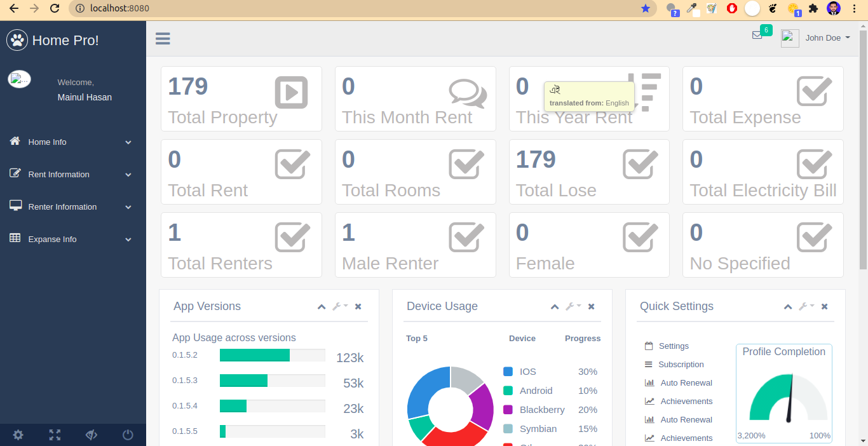Select the Renter Information monitor icon
Image resolution: width=868 pixels, height=446 pixels.
point(16,206)
